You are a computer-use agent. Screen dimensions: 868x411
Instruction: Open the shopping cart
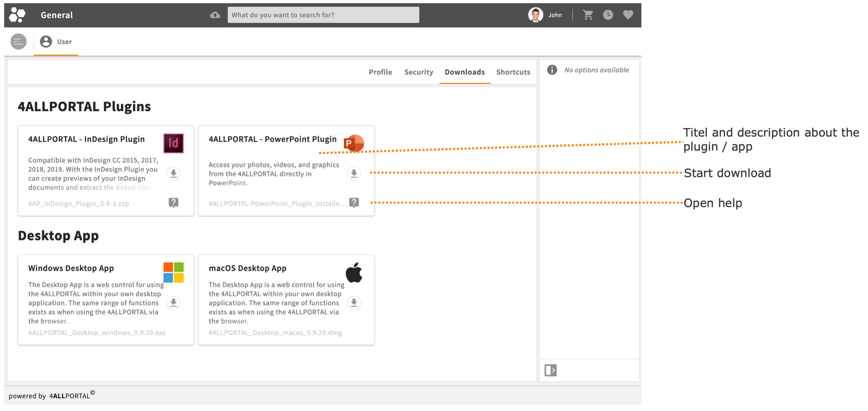point(588,15)
